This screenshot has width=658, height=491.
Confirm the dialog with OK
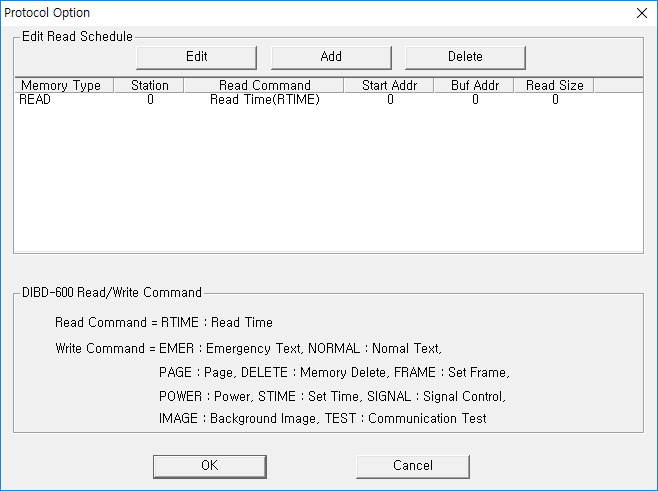coord(209,466)
